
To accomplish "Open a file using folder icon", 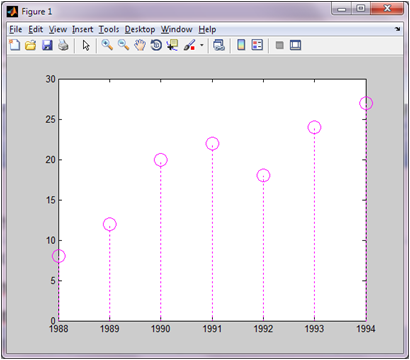I will coord(31,45).
